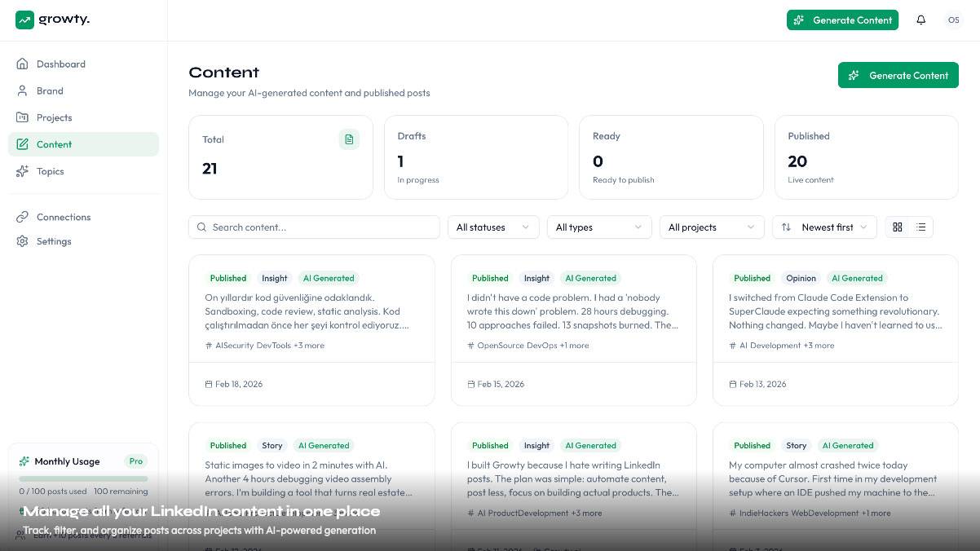This screenshot has height=551, width=980.
Task: Open Topics using its sidebar icon
Action: (22, 171)
